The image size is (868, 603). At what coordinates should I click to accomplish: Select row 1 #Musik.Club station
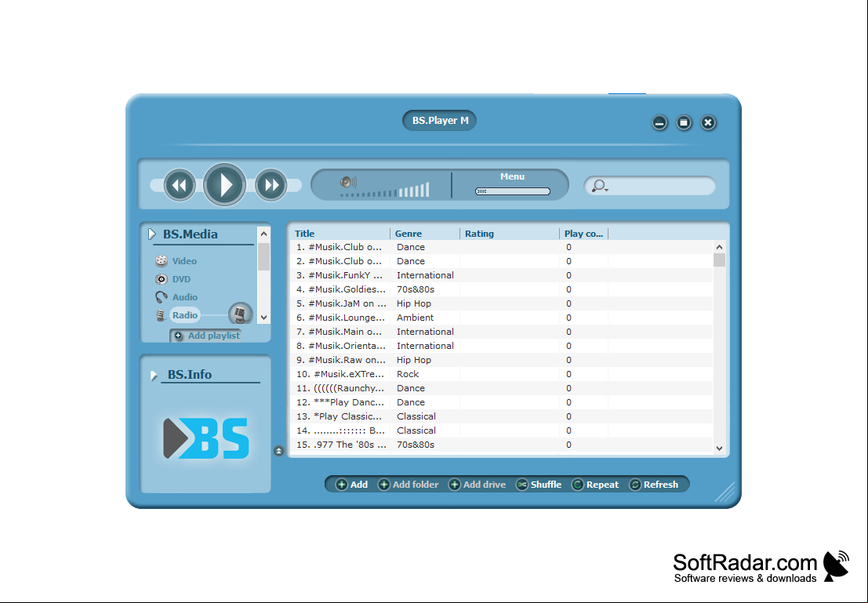502,247
